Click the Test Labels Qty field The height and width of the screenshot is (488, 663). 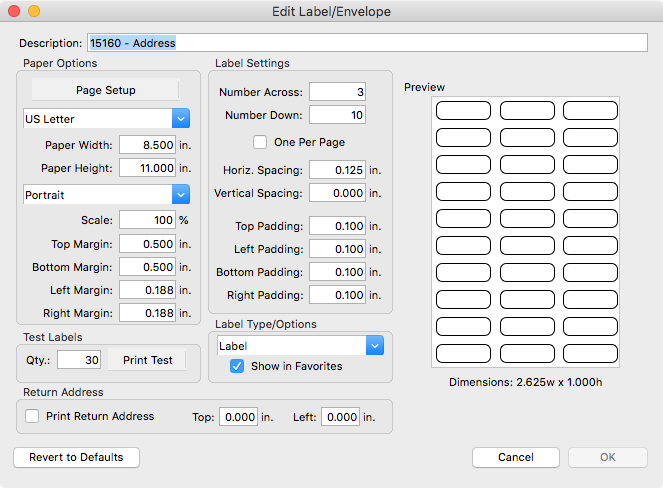click(78, 360)
